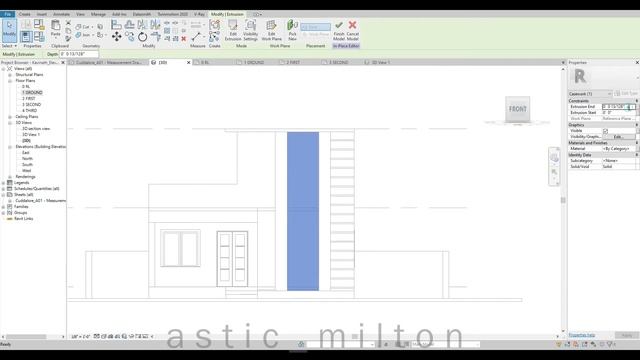Open the 2 FIRST floor plan

(29, 99)
